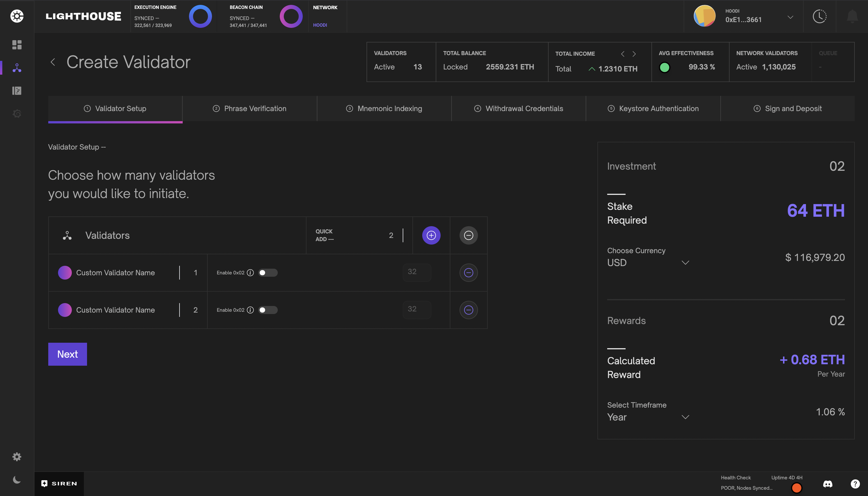Click the 64 ETH stake required value
Viewport: 868px width, 496px height.
pos(816,210)
